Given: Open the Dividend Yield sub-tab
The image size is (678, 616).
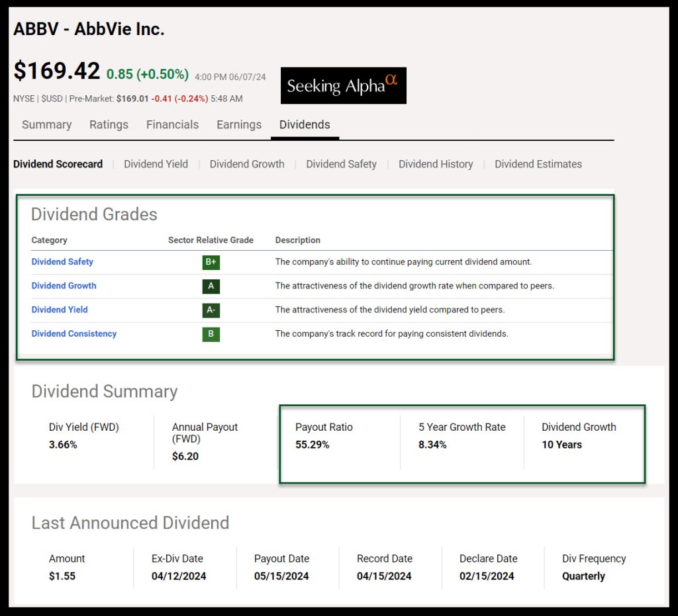Looking at the screenshot, I should coord(156,164).
